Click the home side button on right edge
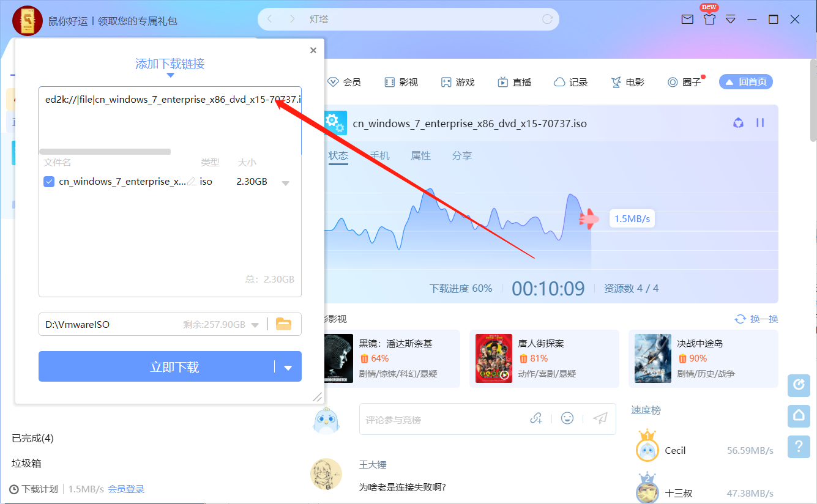817x504 pixels. pos(799,415)
